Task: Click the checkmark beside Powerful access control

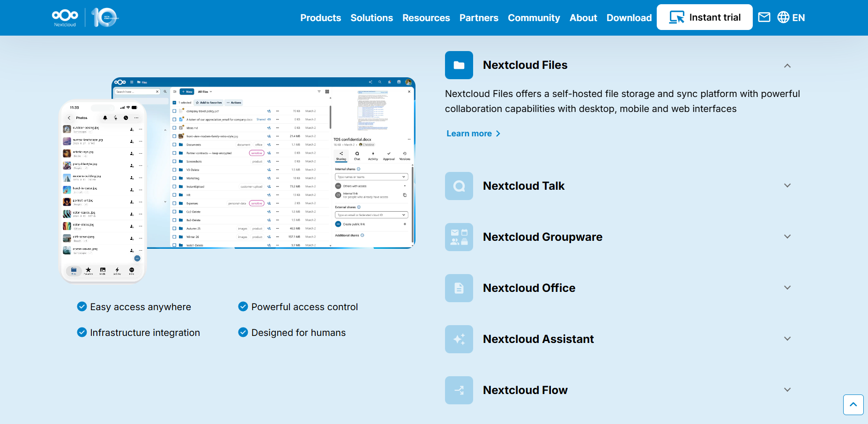Action: coord(243,306)
